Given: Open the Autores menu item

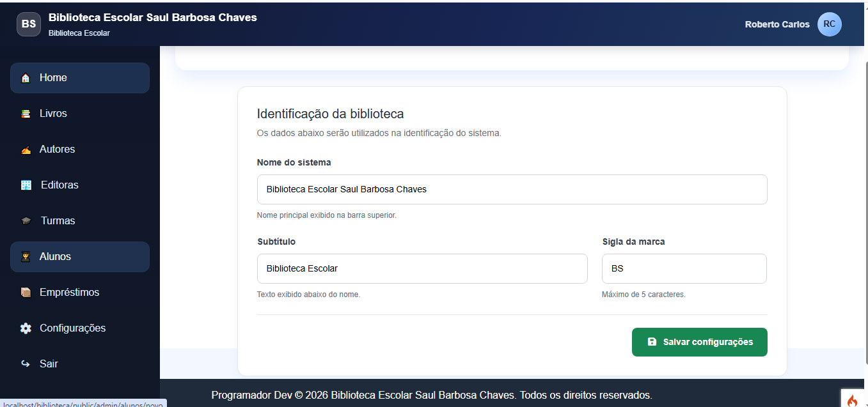Looking at the screenshot, I should pyautogui.click(x=80, y=150).
